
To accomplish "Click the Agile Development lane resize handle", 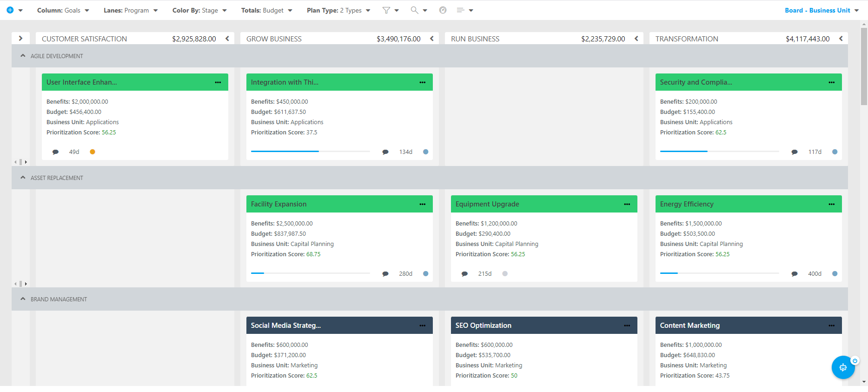I will [20, 162].
